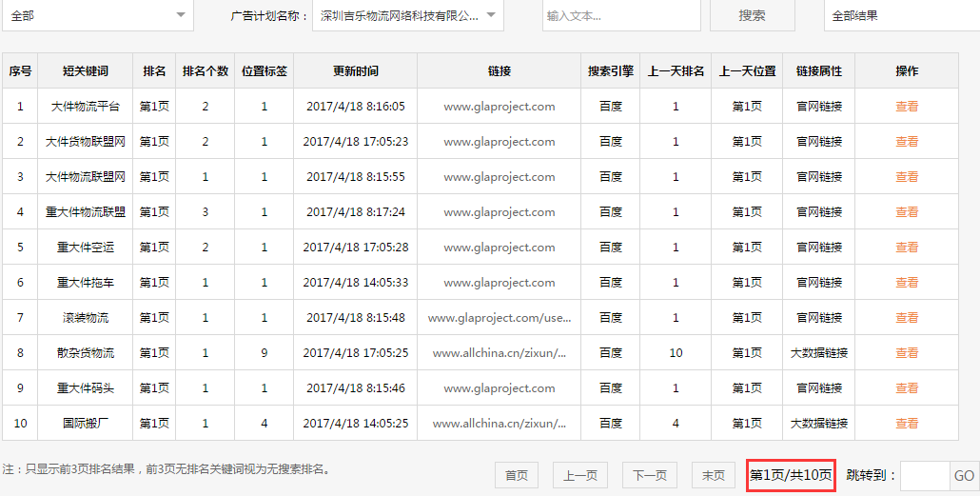This screenshot has height=496, width=980.
Task: Go to 下一页 next page
Action: tap(650, 475)
